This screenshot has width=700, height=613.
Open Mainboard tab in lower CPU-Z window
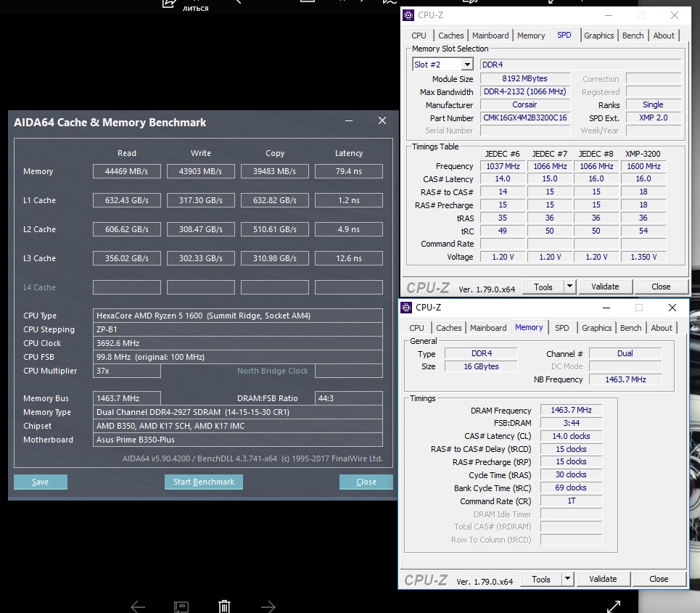tap(488, 328)
